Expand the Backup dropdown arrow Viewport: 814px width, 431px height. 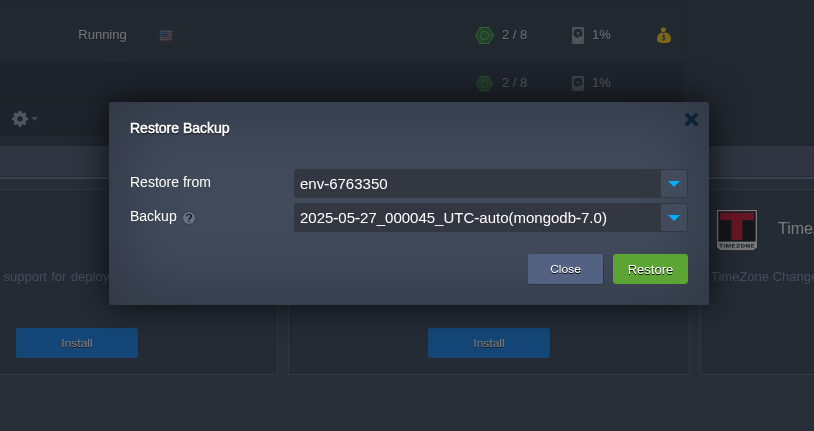[x=674, y=218]
